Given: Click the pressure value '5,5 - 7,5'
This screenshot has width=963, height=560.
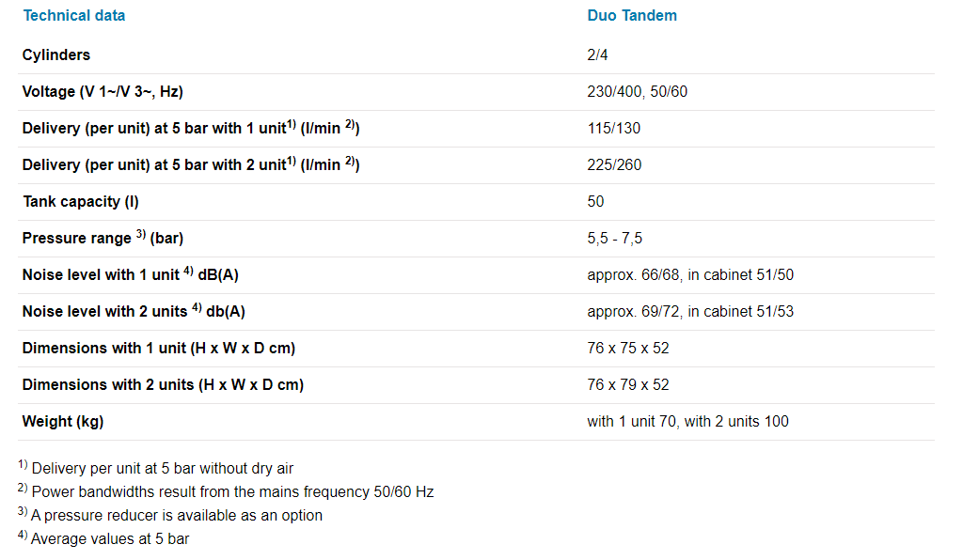Looking at the screenshot, I should (615, 239).
